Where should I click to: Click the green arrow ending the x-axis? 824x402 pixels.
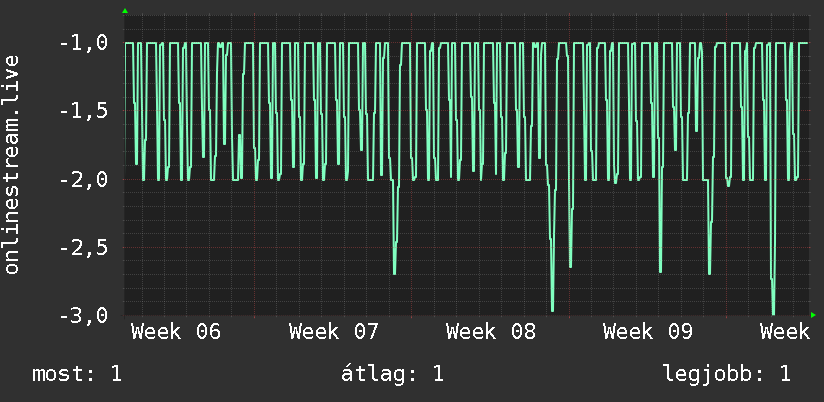pos(813,315)
